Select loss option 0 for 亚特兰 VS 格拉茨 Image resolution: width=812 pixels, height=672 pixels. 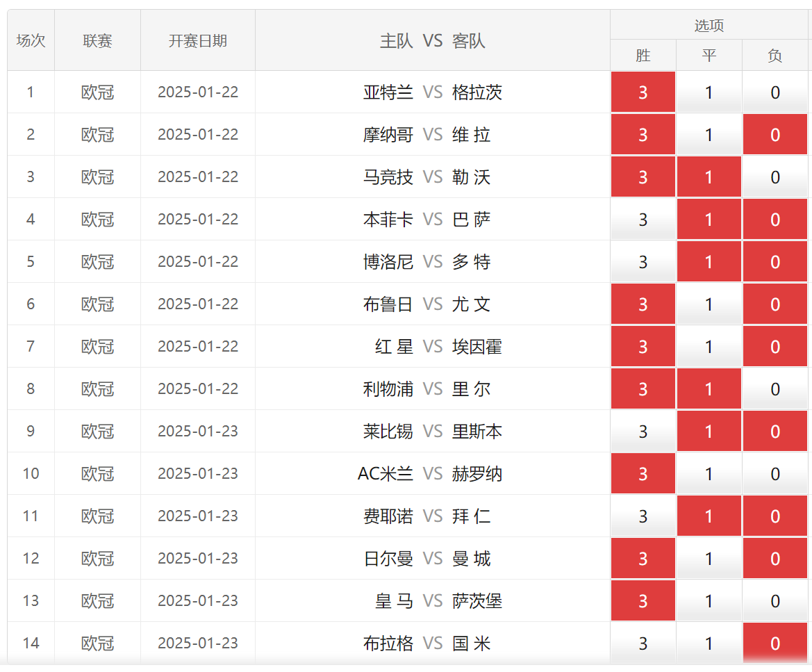[x=774, y=92]
